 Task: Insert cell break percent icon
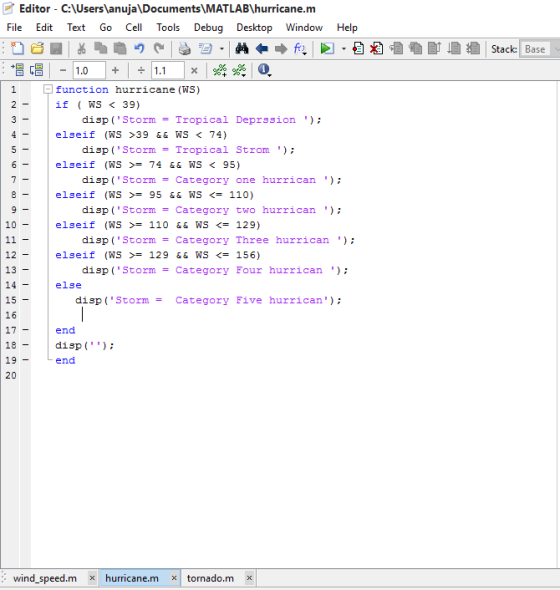pyautogui.click(x=220, y=70)
